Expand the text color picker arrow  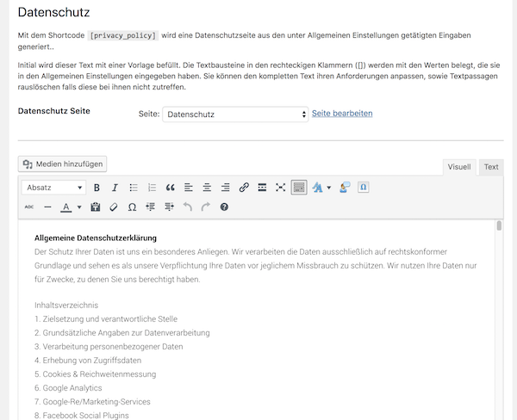79,207
